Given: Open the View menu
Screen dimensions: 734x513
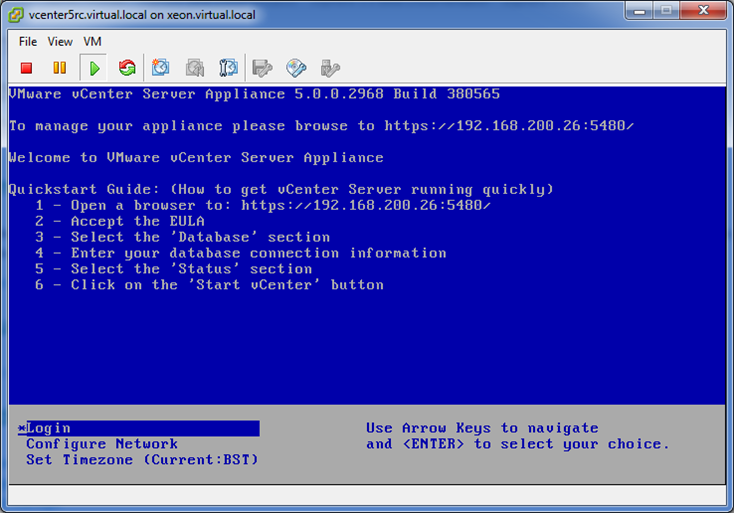Looking at the screenshot, I should coord(60,42).
